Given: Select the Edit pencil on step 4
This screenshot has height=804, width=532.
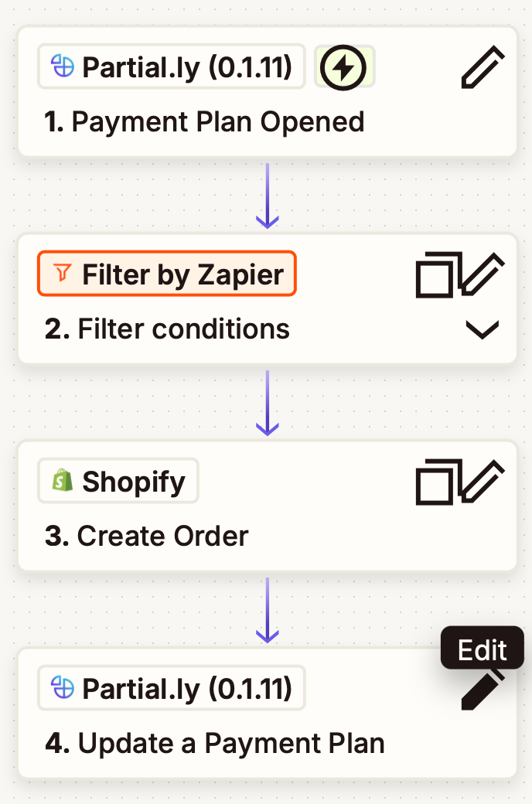Looking at the screenshot, I should 482,690.
